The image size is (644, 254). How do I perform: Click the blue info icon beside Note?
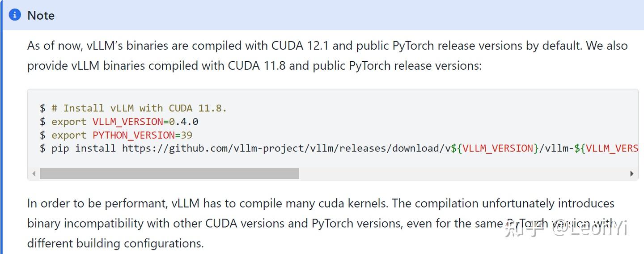click(15, 15)
